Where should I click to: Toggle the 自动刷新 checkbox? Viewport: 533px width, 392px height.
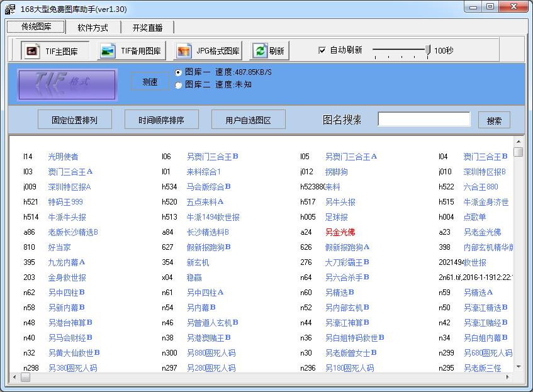[x=323, y=50]
